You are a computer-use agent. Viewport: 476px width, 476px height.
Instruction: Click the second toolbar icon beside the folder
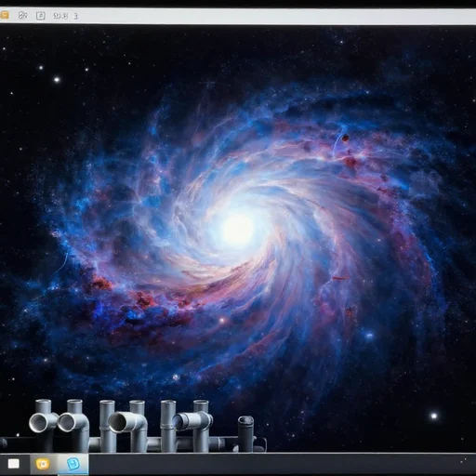tap(22, 15)
